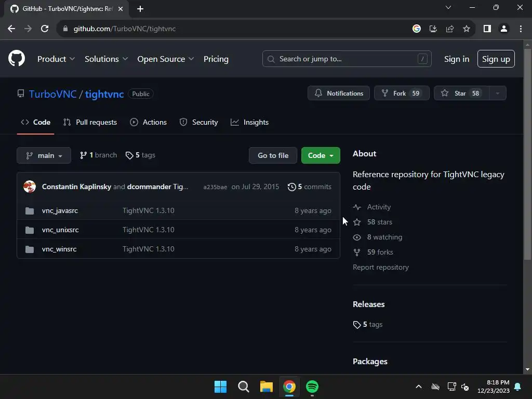Expand the Solutions navigation dropdown

tap(106, 59)
